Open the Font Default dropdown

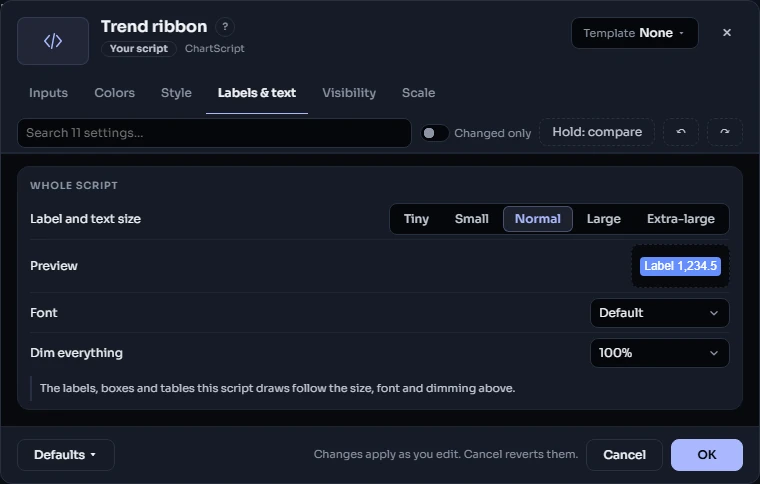tap(659, 313)
